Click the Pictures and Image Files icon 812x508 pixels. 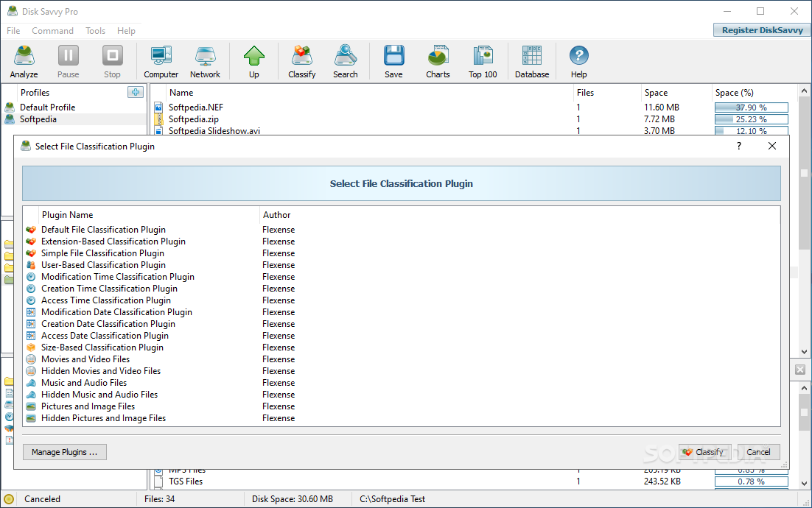coord(31,406)
